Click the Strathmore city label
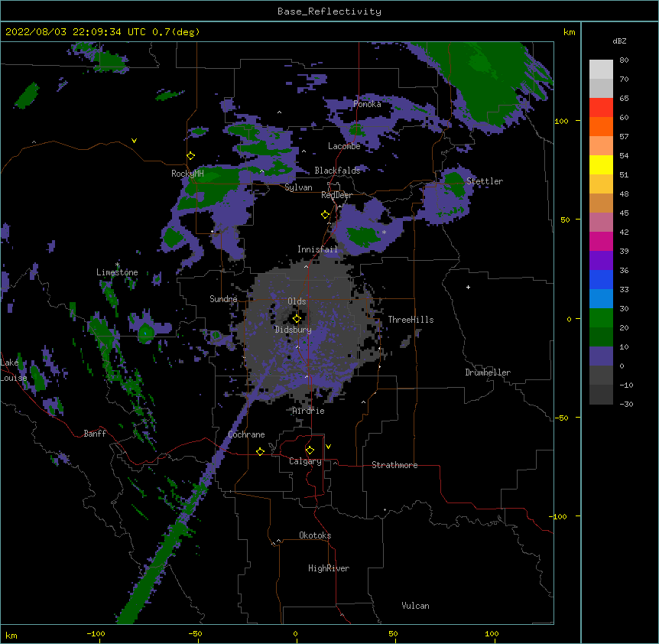 394,465
